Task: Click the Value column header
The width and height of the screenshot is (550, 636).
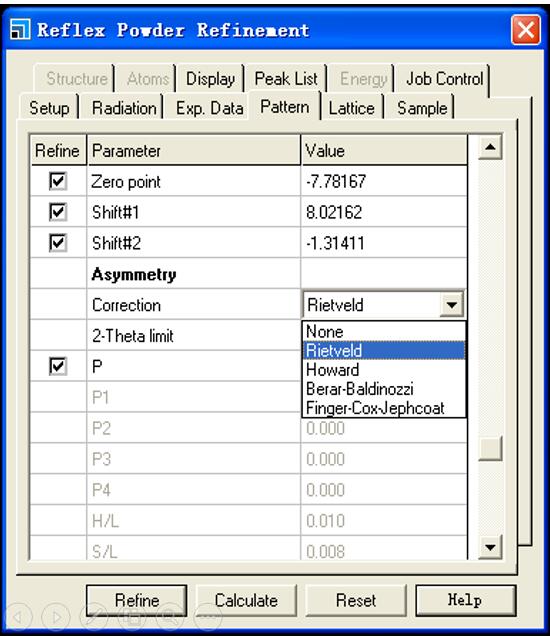Action: coord(384,150)
